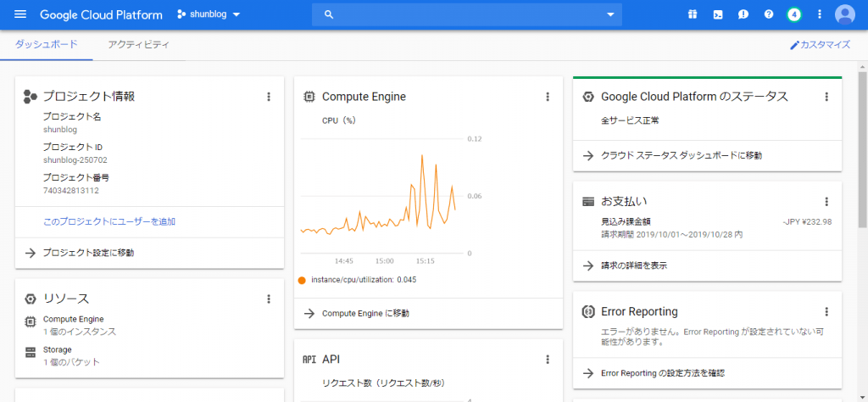Click the カスタマイズ button
This screenshot has width=868, height=402.
(820, 45)
